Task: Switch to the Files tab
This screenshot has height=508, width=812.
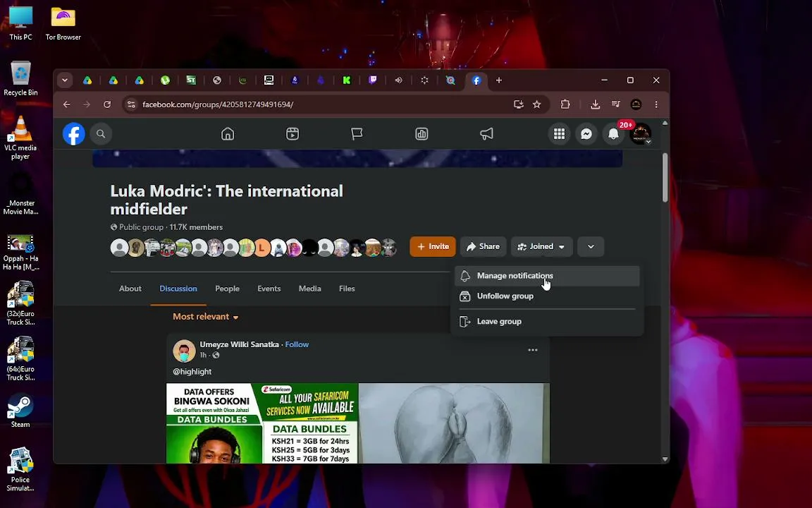Action: [x=347, y=289]
